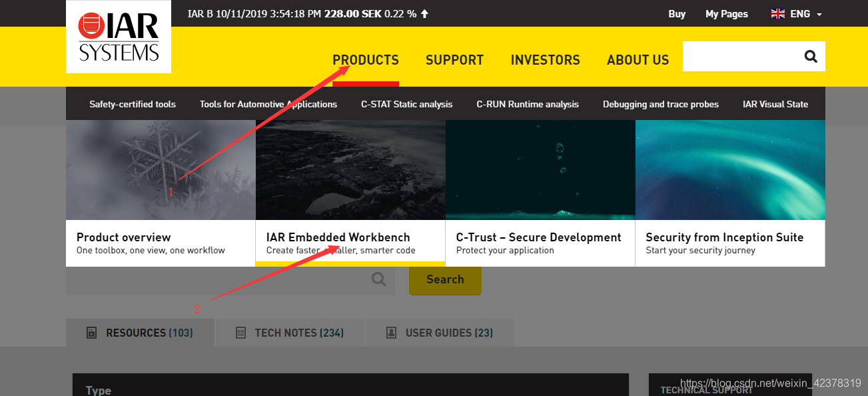Click the Tech Notes tab icon
This screenshot has height=396, width=868.
241,333
